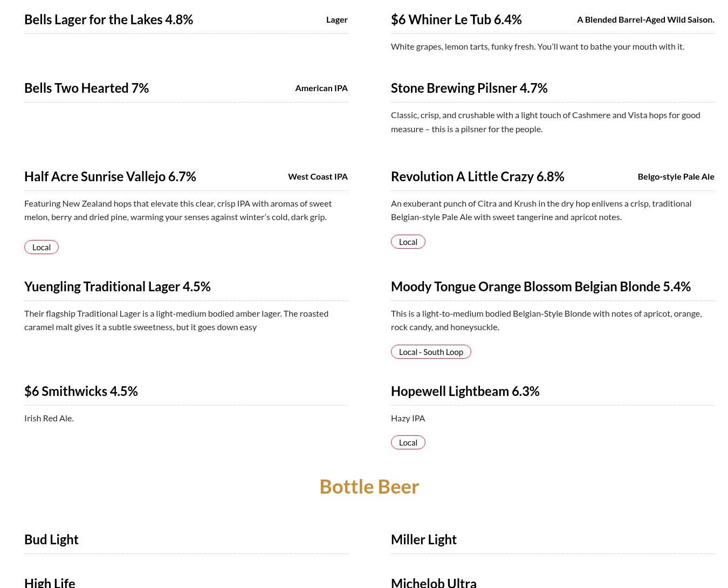The height and width of the screenshot is (588, 728).
Task: Select the Stone Brewing Pilsner 4.7% heading
Action: pos(469,88)
